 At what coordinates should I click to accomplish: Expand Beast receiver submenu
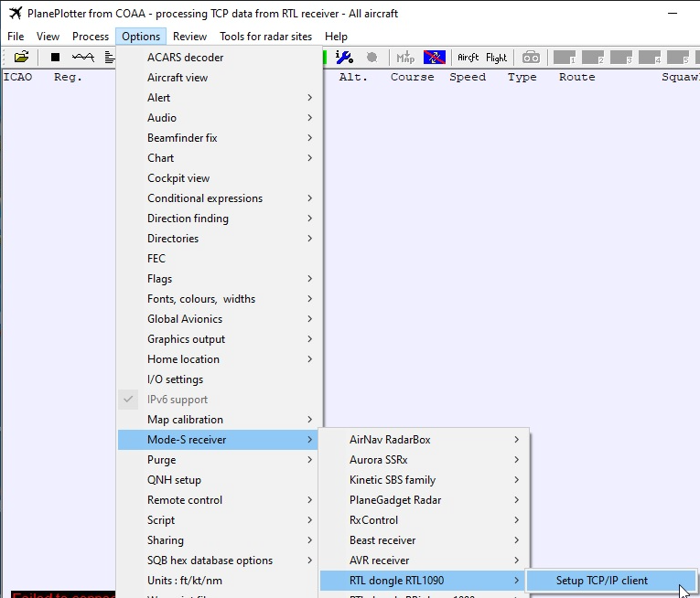tap(424, 540)
